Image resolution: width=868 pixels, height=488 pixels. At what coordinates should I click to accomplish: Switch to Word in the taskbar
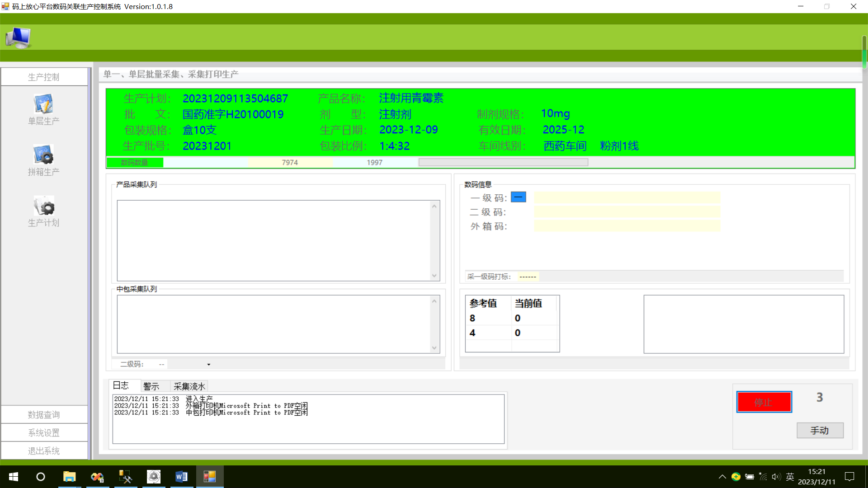[x=181, y=477]
